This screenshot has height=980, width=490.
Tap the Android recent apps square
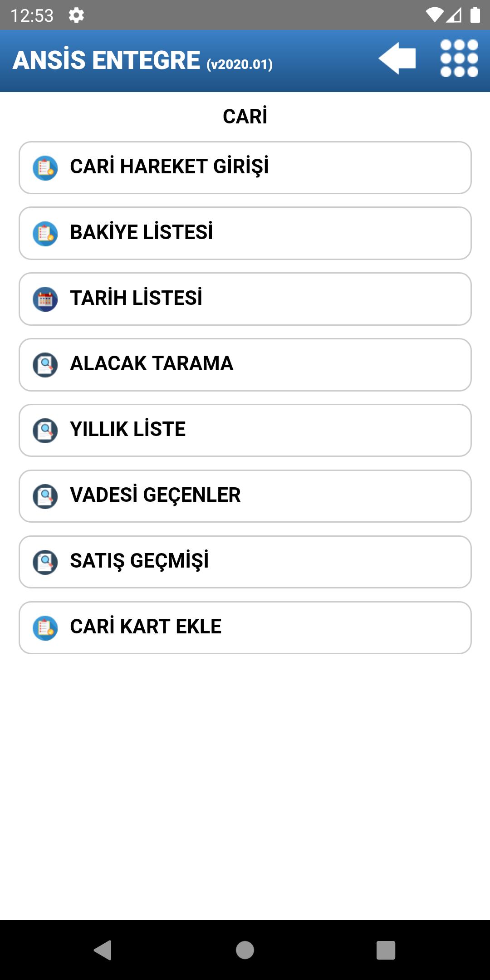[x=386, y=950]
